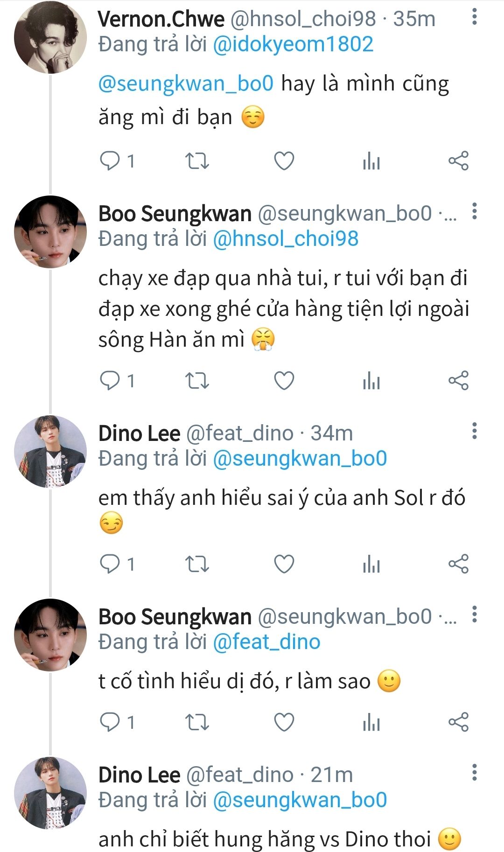Reply to Boo Seungkwan's 'cố tình hiểu' tweet
The width and height of the screenshot is (504, 852).
pos(110,722)
